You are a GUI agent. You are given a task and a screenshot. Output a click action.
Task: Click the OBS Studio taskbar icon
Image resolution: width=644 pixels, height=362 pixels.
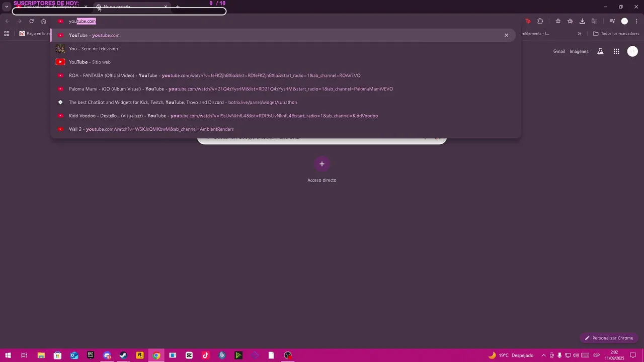[288, 355]
